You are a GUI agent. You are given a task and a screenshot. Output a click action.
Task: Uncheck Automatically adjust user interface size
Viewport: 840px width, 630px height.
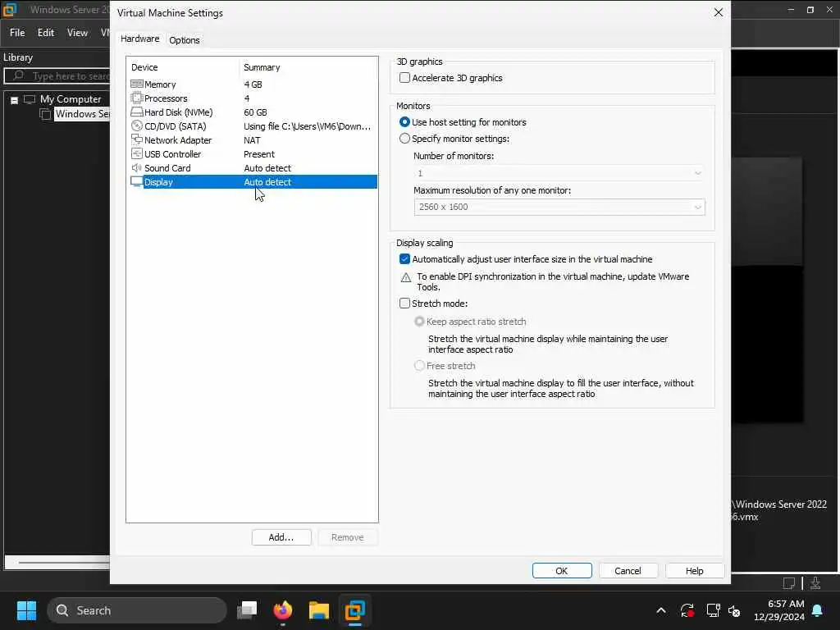404,258
